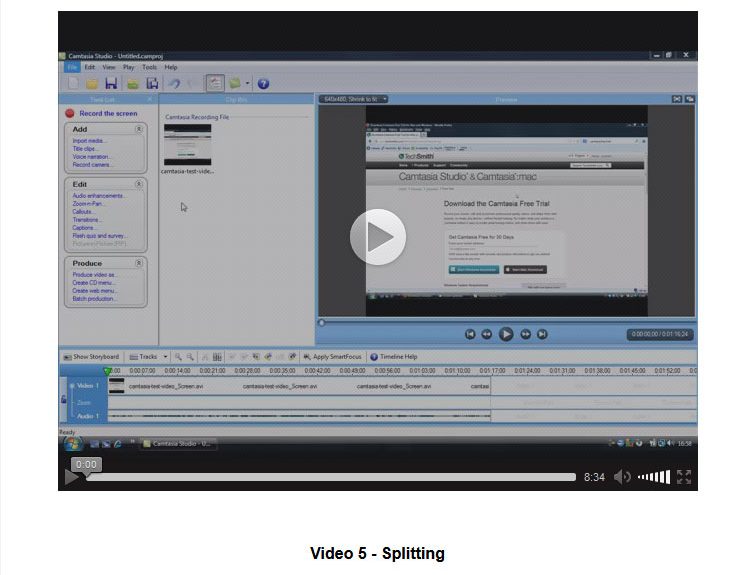Click Batch production link
The width and height of the screenshot is (755, 575).
[x=94, y=299]
